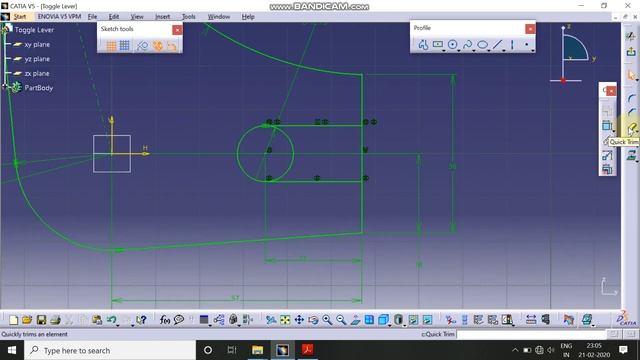Click the Quick Trim tool
The width and height of the screenshot is (640, 360).
pyautogui.click(x=631, y=129)
